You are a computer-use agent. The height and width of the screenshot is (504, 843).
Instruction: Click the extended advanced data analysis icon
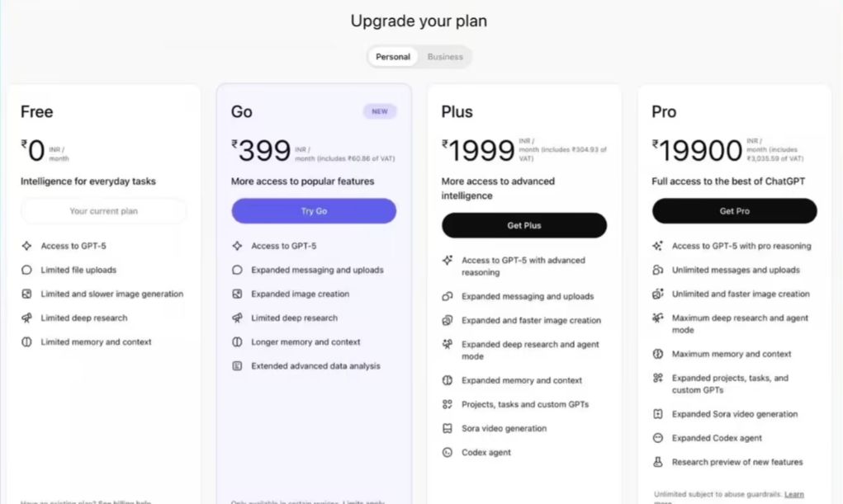click(x=239, y=365)
